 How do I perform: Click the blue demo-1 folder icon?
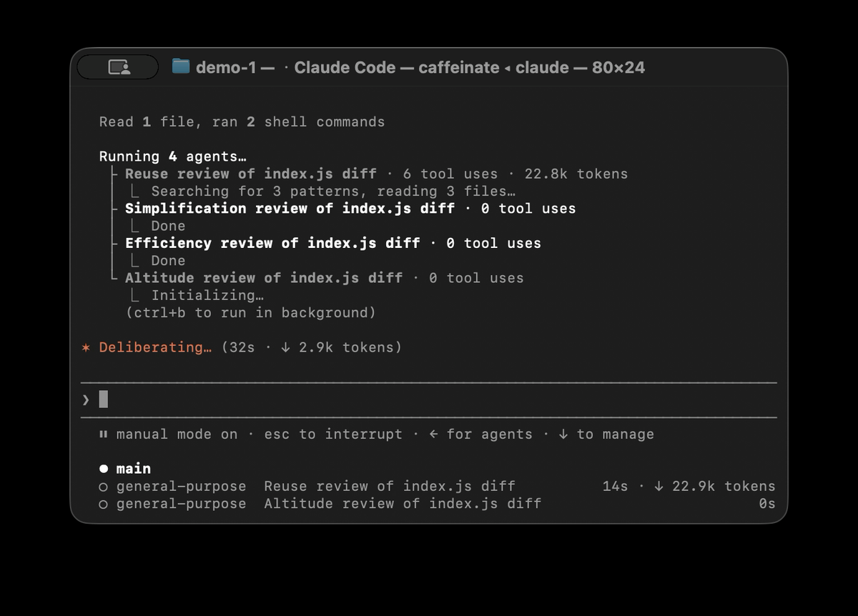pyautogui.click(x=181, y=67)
